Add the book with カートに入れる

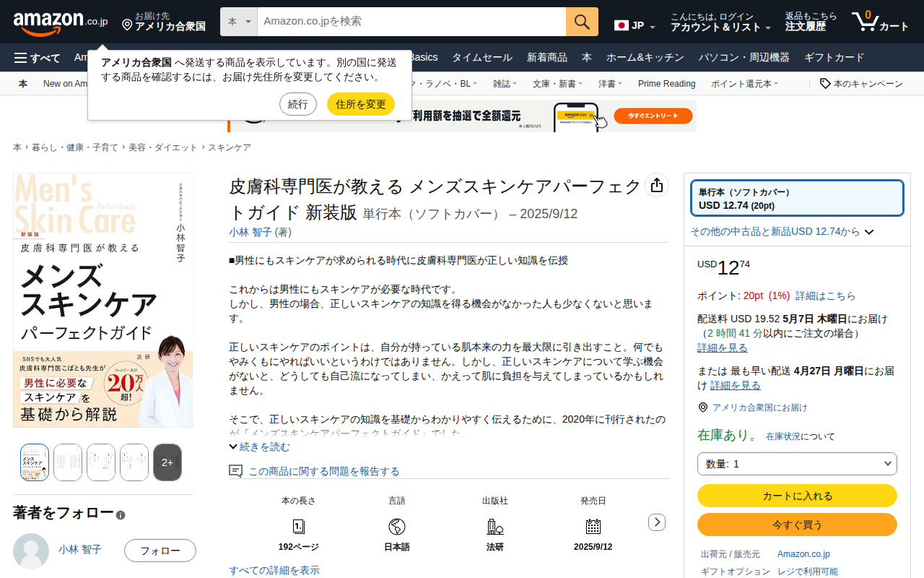797,496
